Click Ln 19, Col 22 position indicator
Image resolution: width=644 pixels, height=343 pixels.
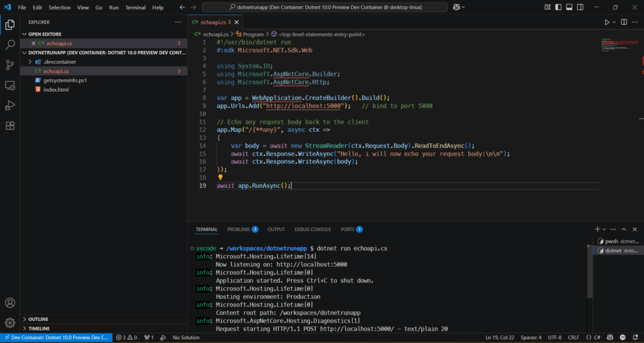click(499, 338)
